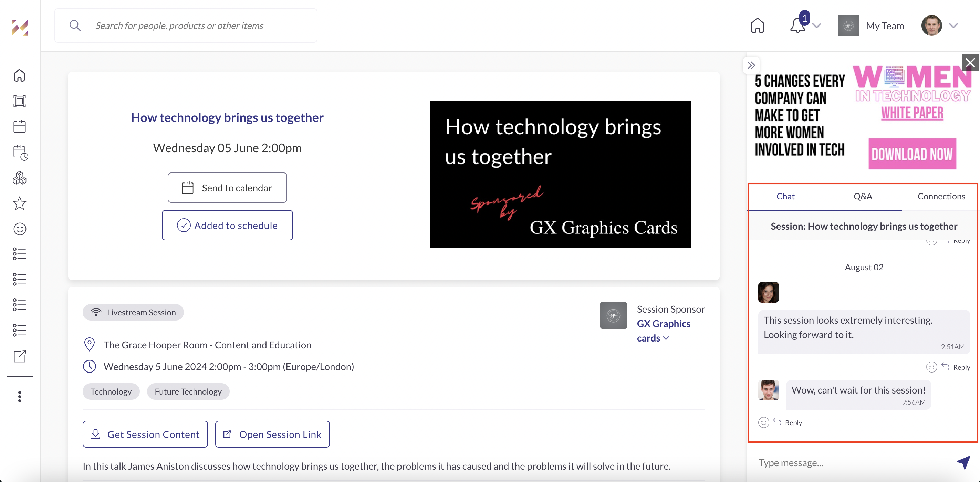The height and width of the screenshot is (482, 980).
Task: Send the chat message with the paper plane icon
Action: pos(963,462)
